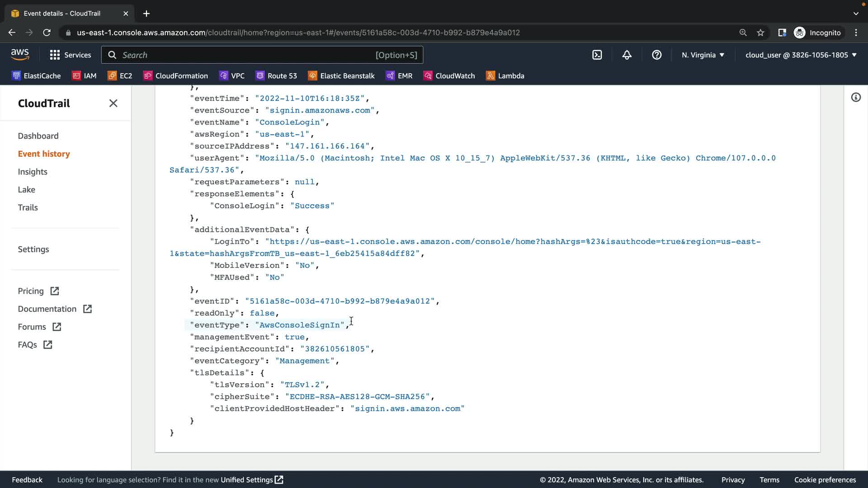The height and width of the screenshot is (488, 868).
Task: Open the CloudShell terminal icon
Action: [x=597, y=55]
